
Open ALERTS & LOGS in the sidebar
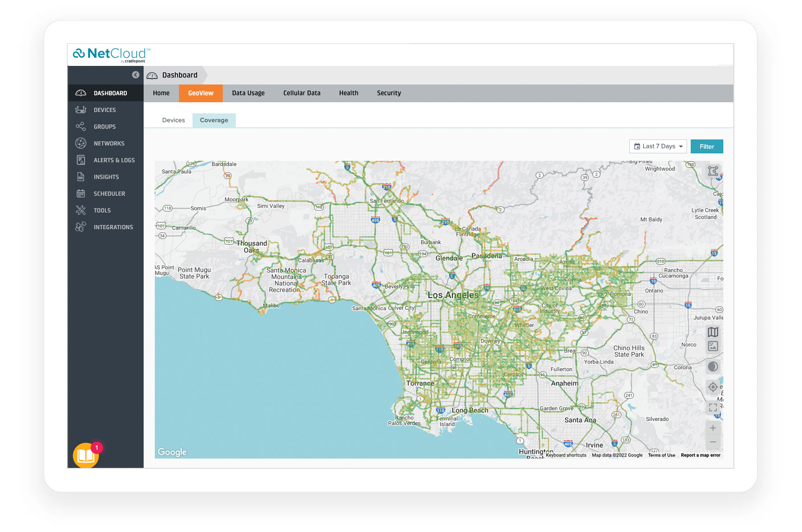tap(106, 160)
